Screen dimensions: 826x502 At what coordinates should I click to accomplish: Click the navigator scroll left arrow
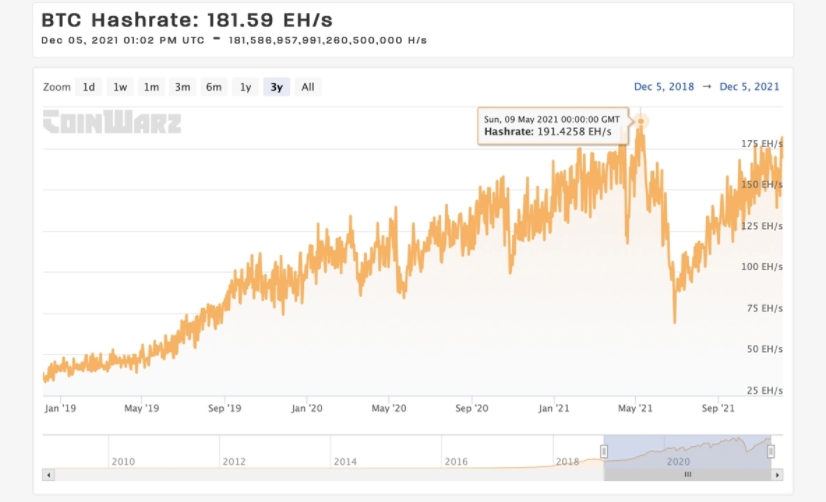point(48,475)
